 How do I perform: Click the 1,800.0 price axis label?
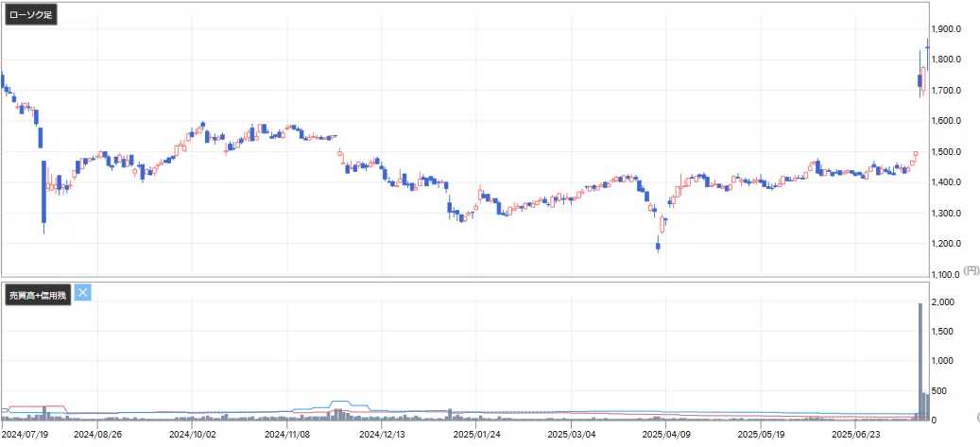(x=946, y=60)
